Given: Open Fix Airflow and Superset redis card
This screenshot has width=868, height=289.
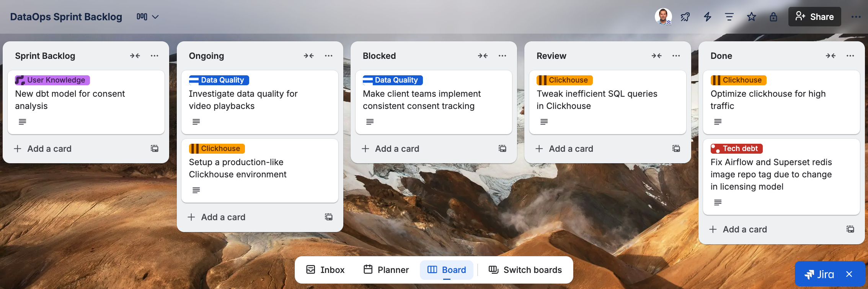Looking at the screenshot, I should tap(782, 177).
